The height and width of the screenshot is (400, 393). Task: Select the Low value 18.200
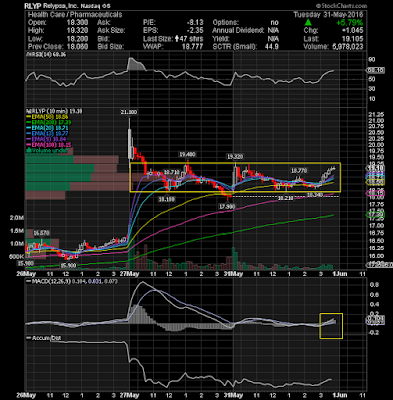coord(77,39)
